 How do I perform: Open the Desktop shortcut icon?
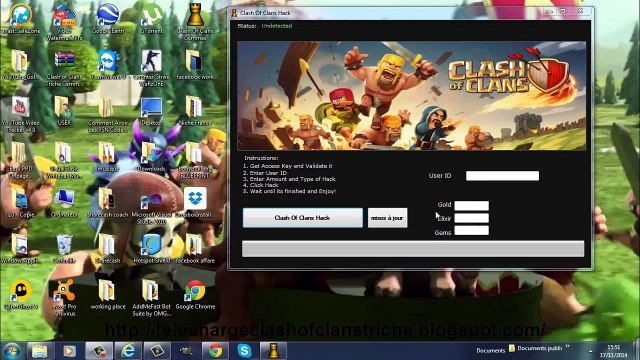point(151,111)
